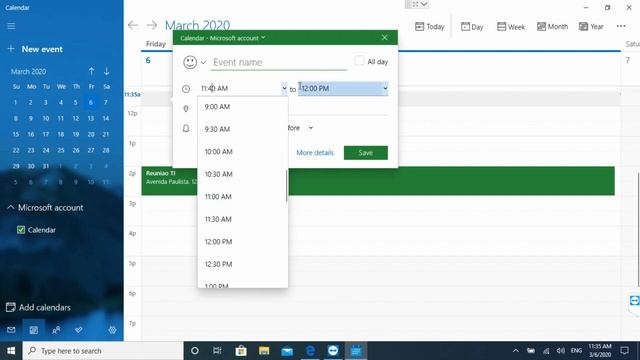This screenshot has width=640, height=360.
Task: Open File Explorer from taskbar
Action: [x=264, y=351]
